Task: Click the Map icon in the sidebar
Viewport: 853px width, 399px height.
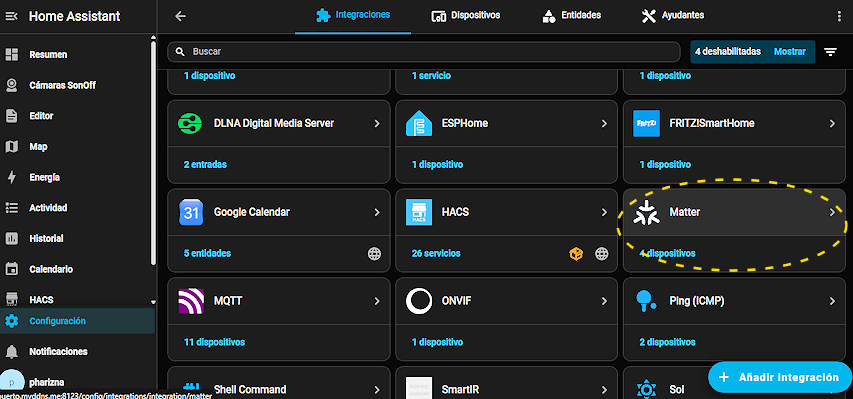Action: [11, 146]
